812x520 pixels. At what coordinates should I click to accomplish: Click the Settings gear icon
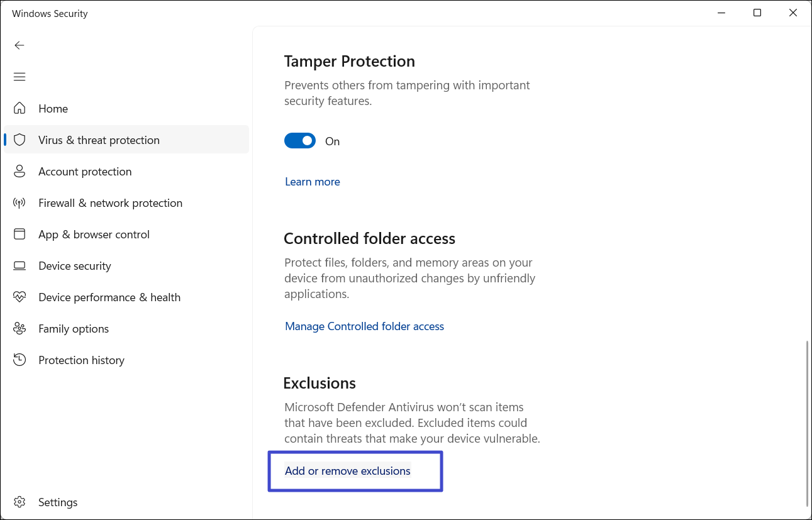(x=19, y=502)
